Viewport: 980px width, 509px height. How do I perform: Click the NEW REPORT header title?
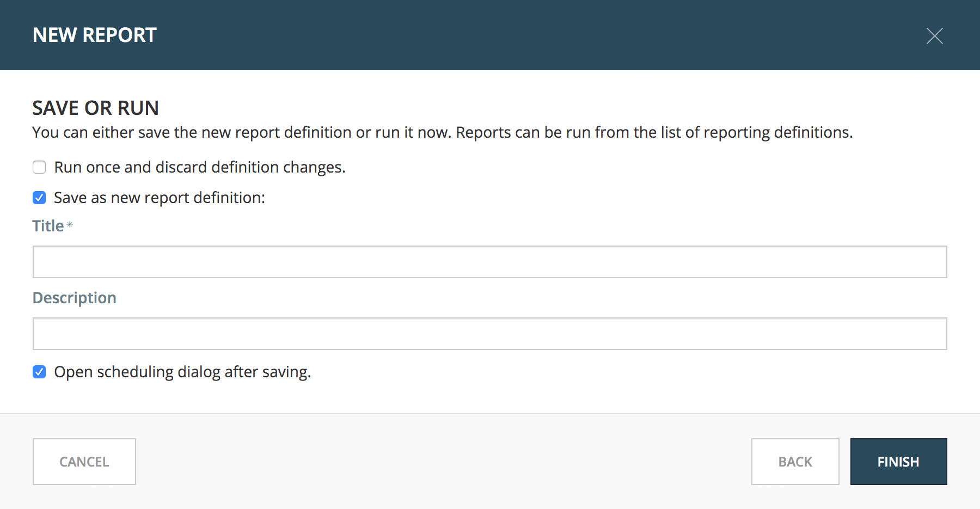[x=95, y=35]
